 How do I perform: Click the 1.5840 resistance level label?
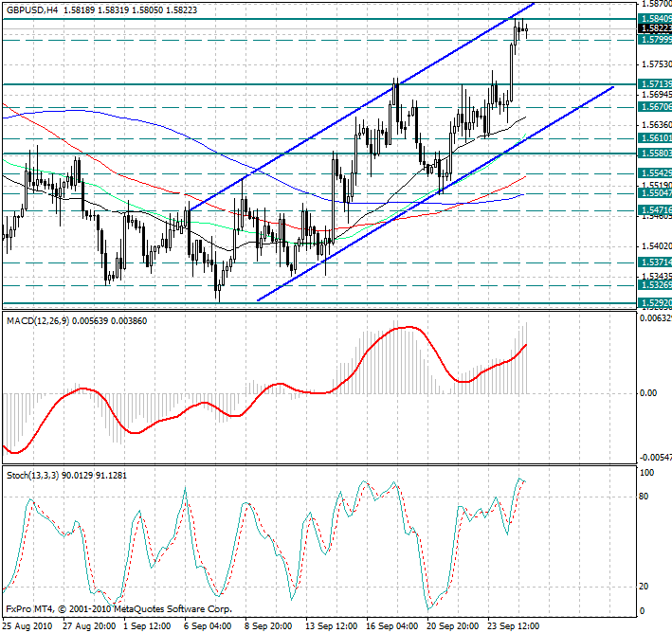(655, 18)
